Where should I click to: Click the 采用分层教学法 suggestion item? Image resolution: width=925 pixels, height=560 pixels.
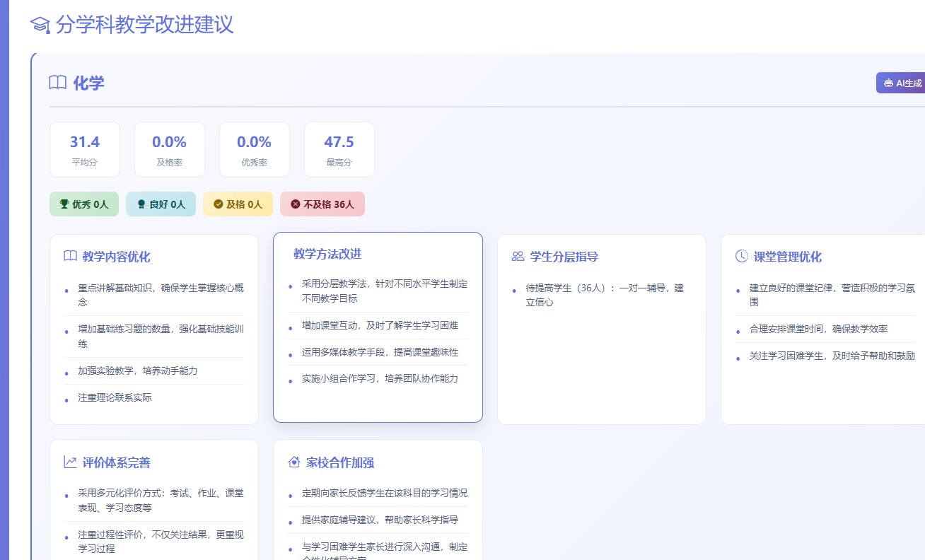384,291
